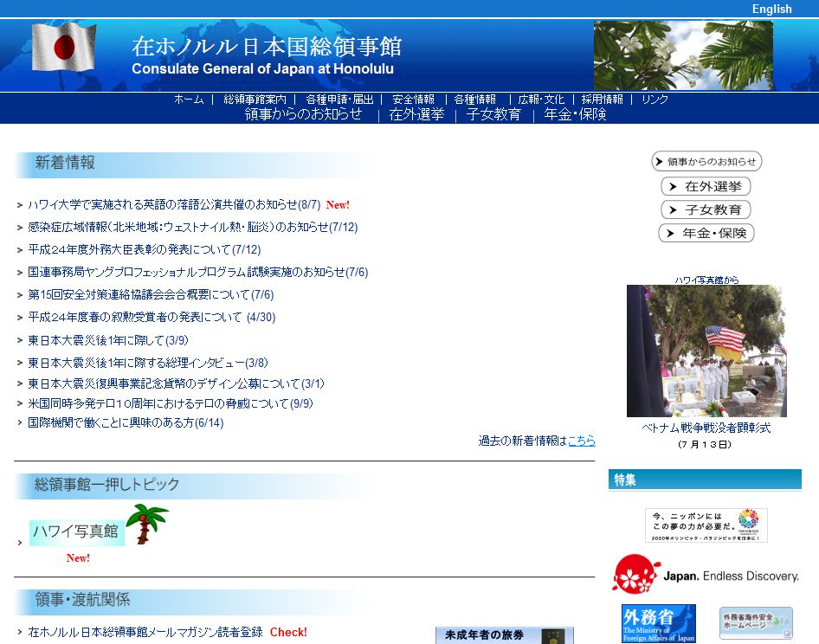The height and width of the screenshot is (644, 819).
Task: Open the Japan. Endless Discovery logo
Action: pyautogui.click(x=706, y=575)
